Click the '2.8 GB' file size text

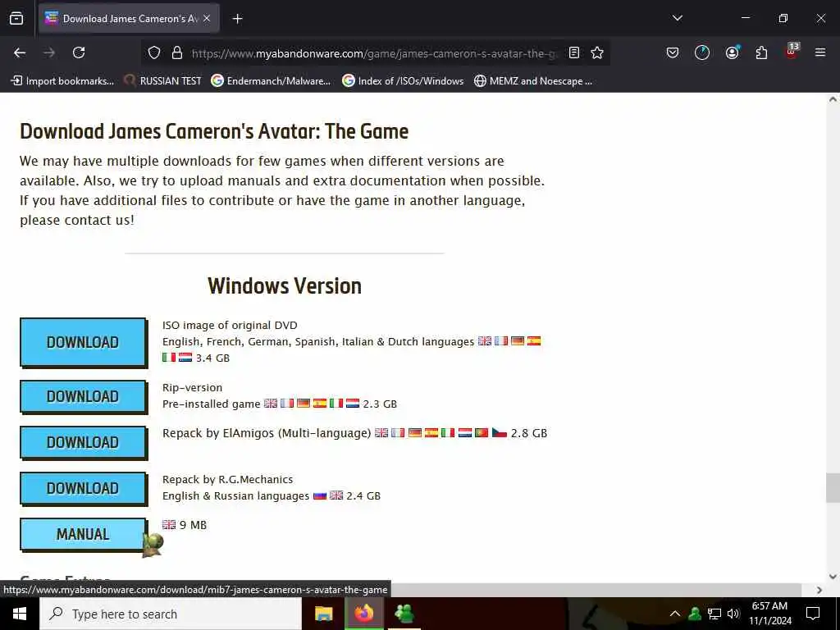(529, 433)
